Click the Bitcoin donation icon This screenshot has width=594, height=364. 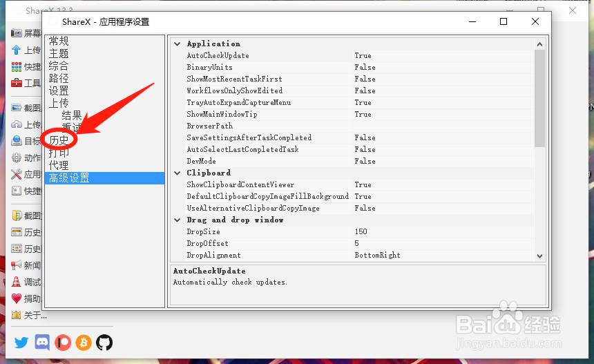(x=84, y=343)
